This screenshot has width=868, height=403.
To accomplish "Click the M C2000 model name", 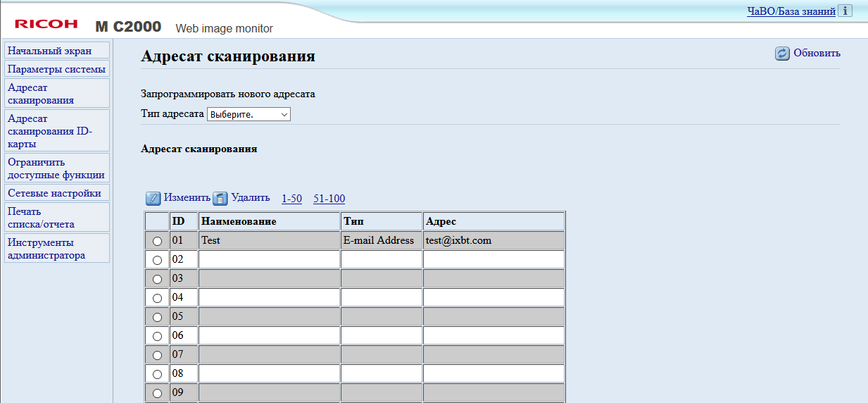I will point(128,27).
